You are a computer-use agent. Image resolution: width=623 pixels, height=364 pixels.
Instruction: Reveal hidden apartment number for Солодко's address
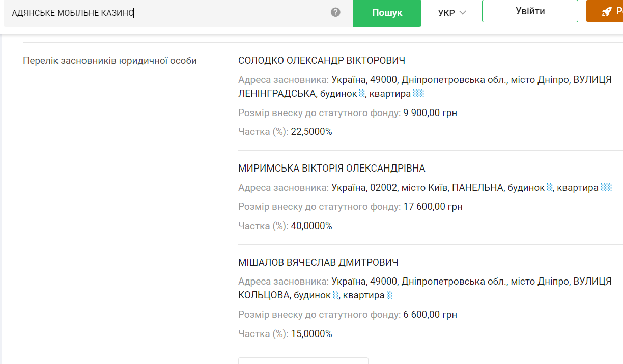(x=418, y=94)
